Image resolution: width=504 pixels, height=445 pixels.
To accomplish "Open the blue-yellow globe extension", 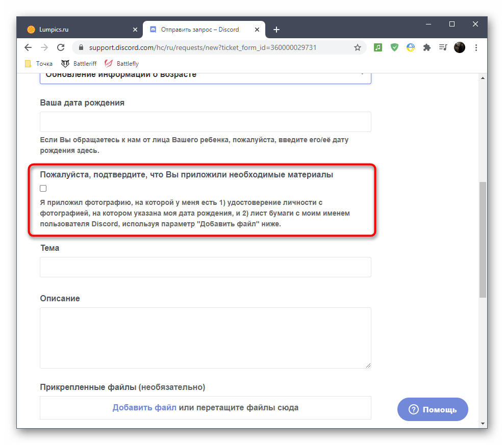I will (x=411, y=47).
